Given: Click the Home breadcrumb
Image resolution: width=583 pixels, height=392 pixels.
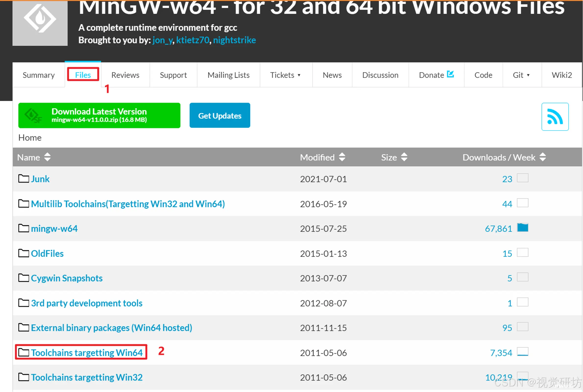Looking at the screenshot, I should 30,138.
